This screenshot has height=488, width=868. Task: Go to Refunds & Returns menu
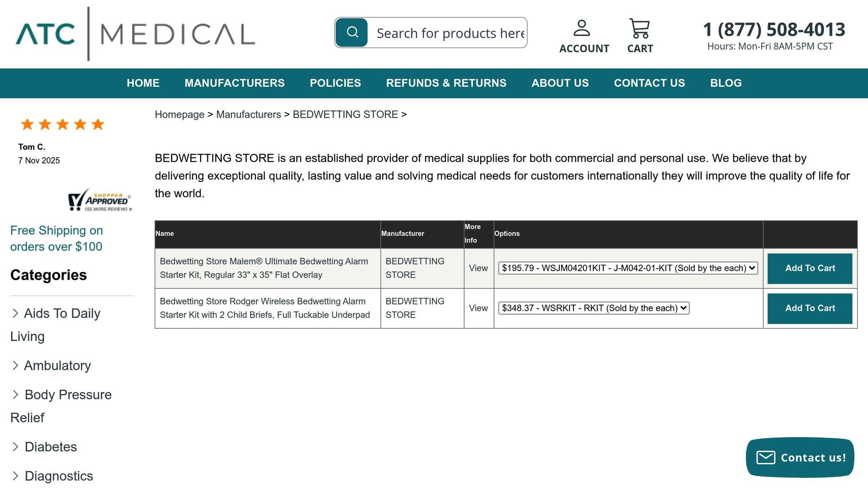click(446, 83)
